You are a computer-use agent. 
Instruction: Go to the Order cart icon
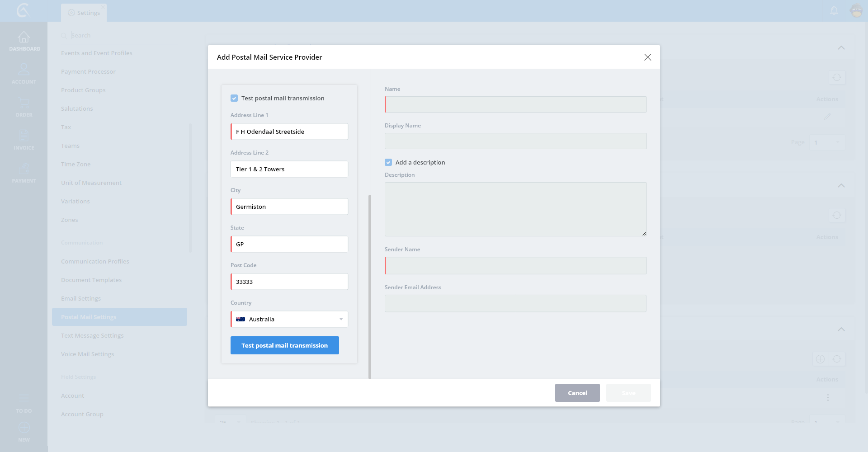click(x=24, y=104)
